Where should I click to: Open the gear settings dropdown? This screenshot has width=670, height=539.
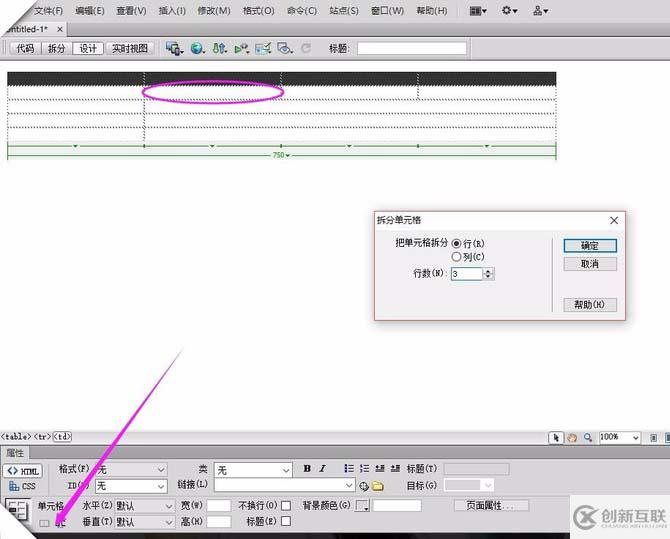coord(509,11)
